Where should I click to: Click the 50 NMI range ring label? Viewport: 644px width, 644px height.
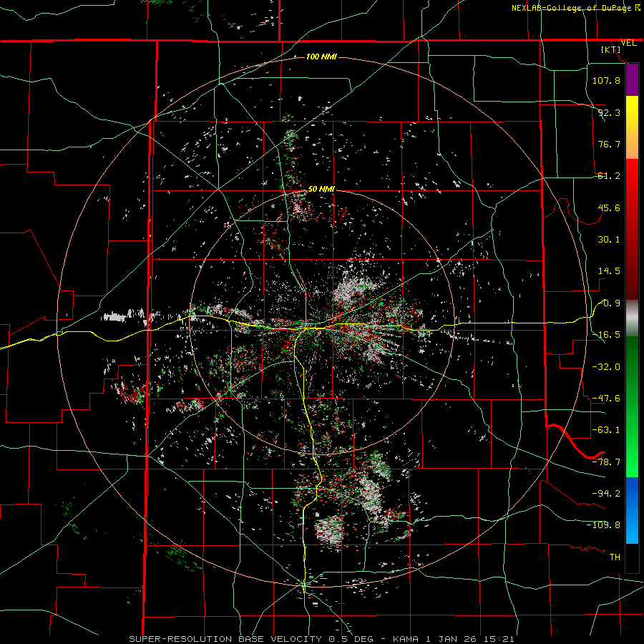(321, 189)
